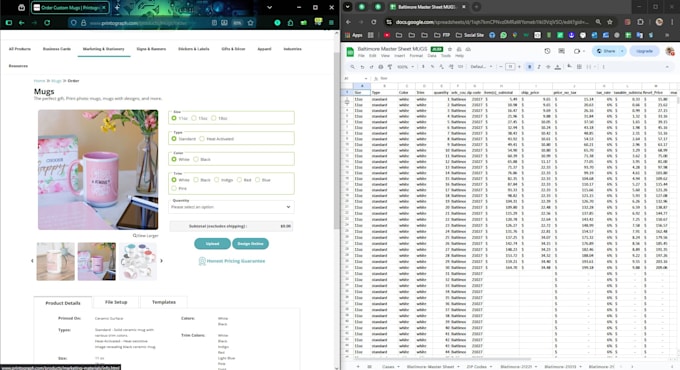Image resolution: width=680 pixels, height=370 pixels.
Task: Select the paint format icon in Sheets
Action: pos(390,67)
